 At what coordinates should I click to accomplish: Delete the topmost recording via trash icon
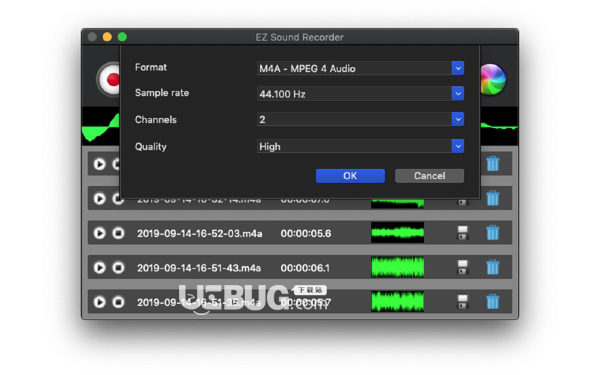coord(493,164)
